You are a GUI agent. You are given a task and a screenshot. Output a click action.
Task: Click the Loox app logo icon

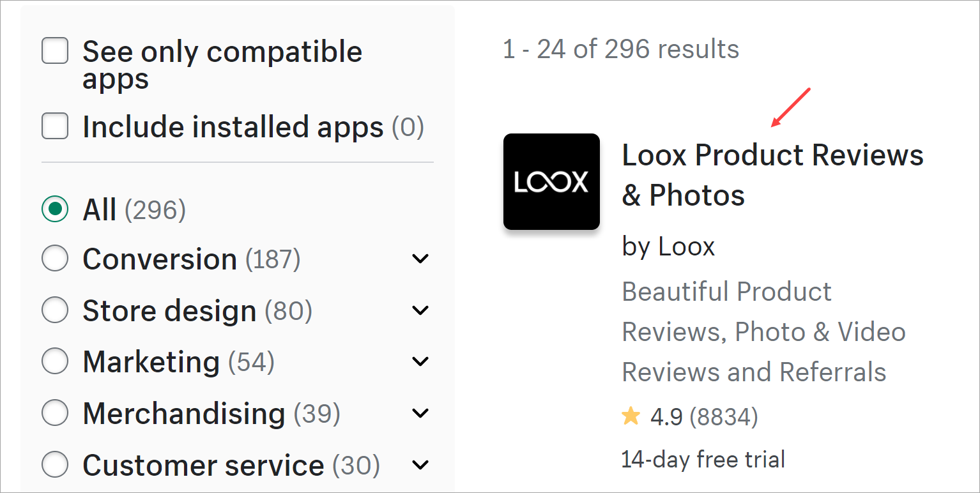(551, 181)
